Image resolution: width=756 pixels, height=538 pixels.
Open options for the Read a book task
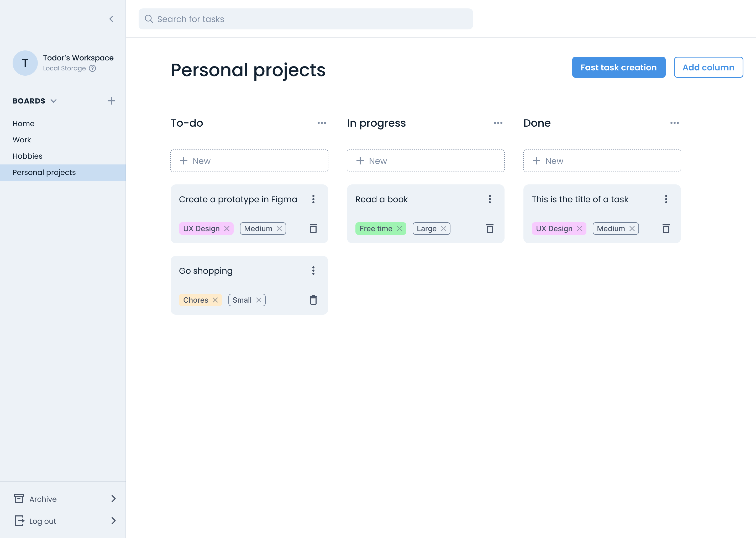[x=490, y=199]
